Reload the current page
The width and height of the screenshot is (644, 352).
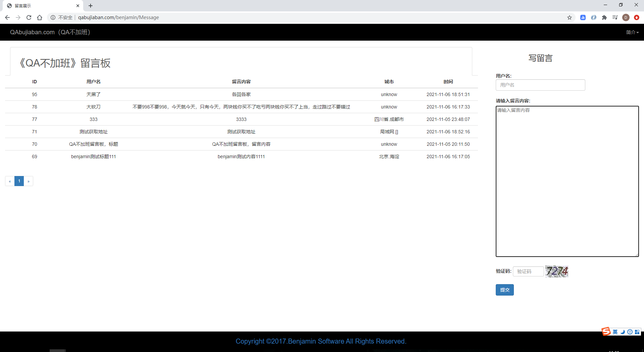click(29, 17)
